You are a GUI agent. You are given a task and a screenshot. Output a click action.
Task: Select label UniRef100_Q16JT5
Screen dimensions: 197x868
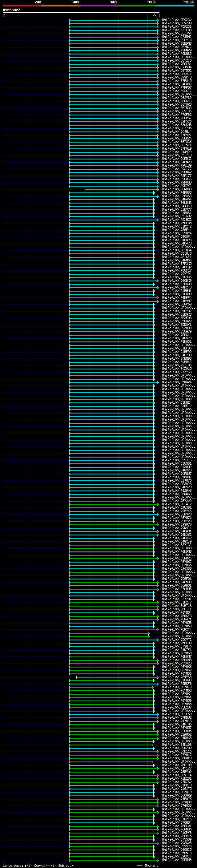tap(177, 789)
